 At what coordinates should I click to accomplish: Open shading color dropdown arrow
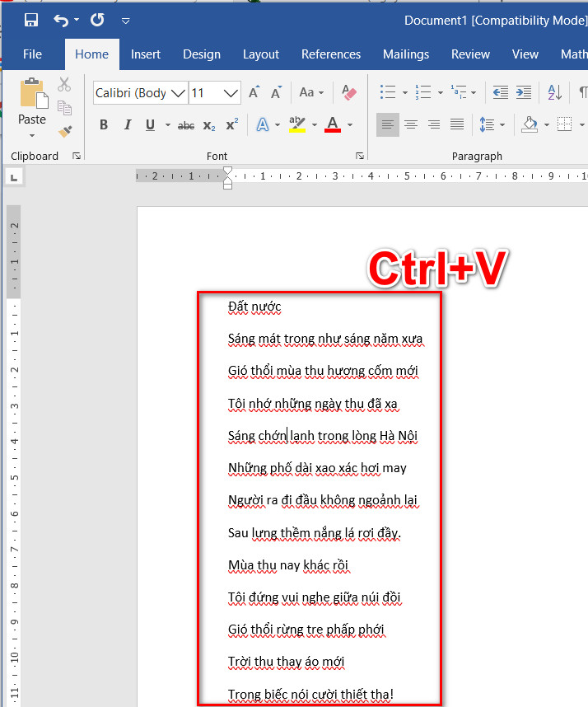547,125
